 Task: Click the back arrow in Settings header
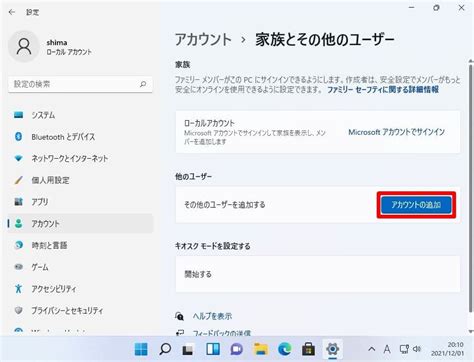pyautogui.click(x=12, y=12)
